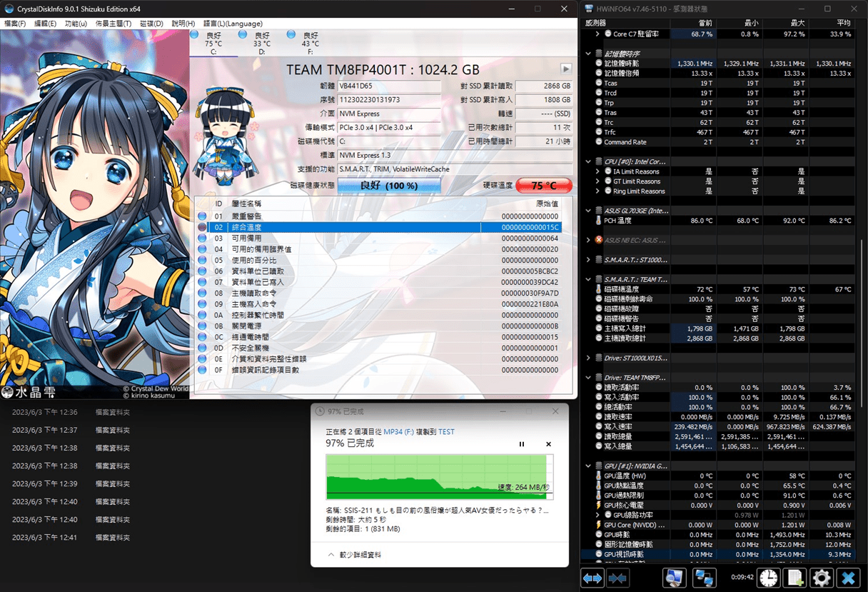The height and width of the screenshot is (592, 868).
Task: Select SMART row 0B 關閉電源
Action: pos(378,326)
